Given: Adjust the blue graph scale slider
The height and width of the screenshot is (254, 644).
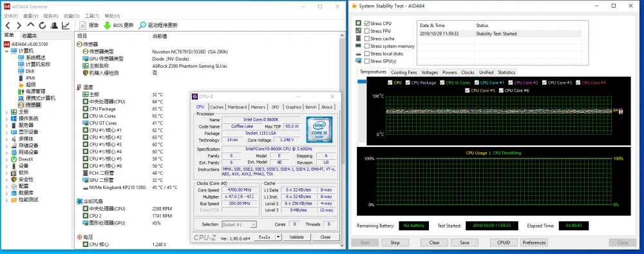Looking at the screenshot, I should (362, 81).
